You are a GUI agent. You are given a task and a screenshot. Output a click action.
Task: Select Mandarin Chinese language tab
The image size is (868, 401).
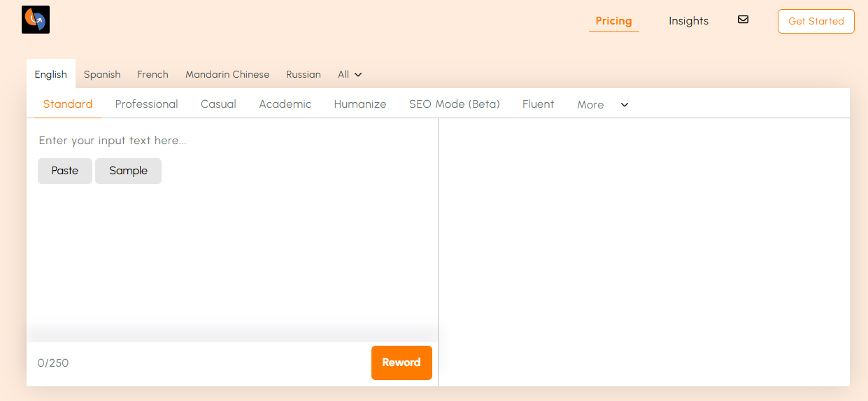227,74
